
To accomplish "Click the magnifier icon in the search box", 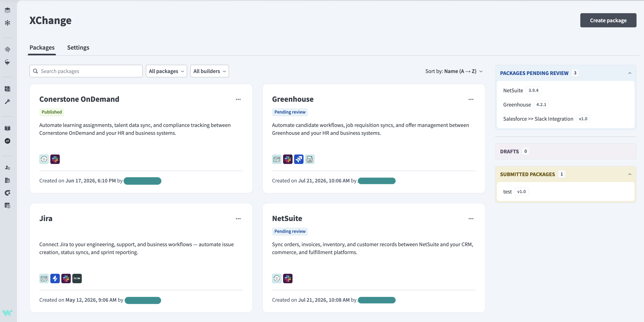I will [36, 71].
